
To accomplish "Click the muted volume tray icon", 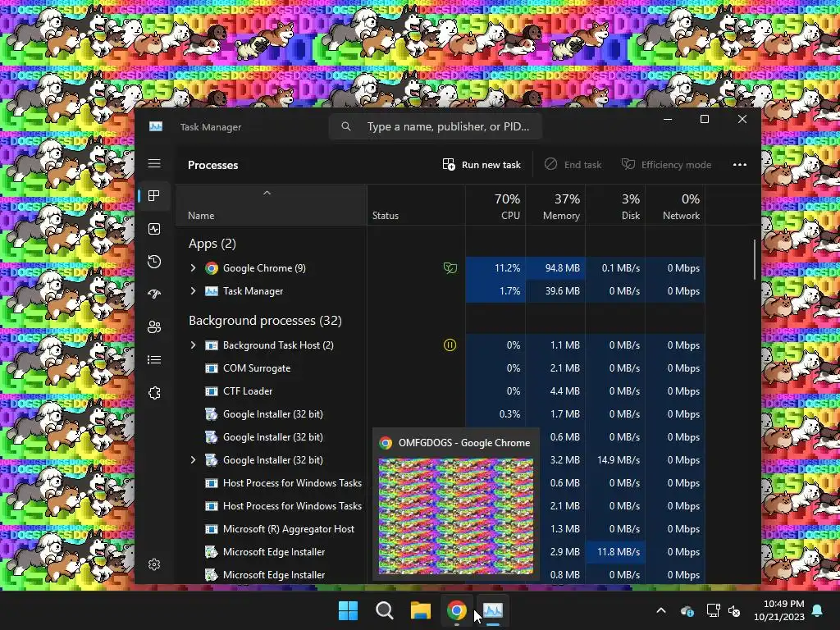I will (734, 610).
